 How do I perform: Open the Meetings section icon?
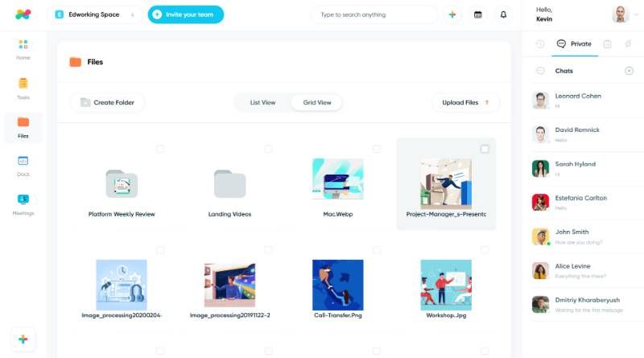coord(23,200)
